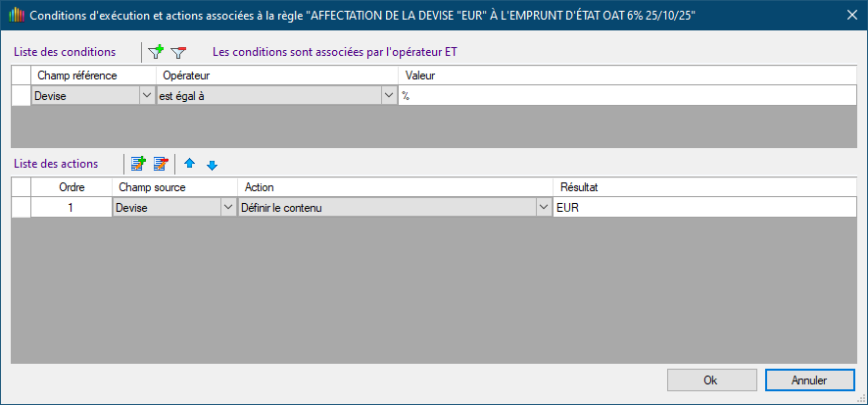868x405 pixels.
Task: Expand the Action 'Définir le contenu' dropdown
Action: [543, 207]
